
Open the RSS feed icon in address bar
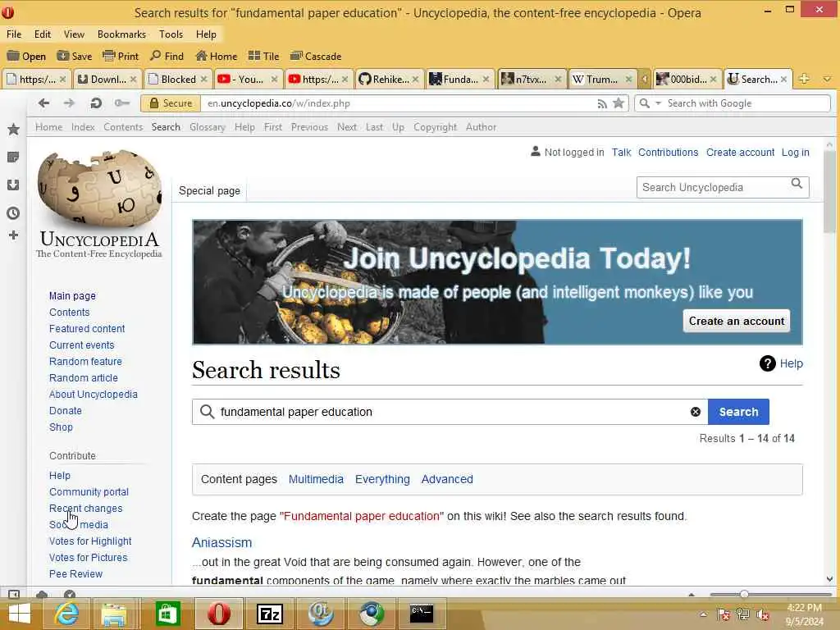click(x=602, y=104)
